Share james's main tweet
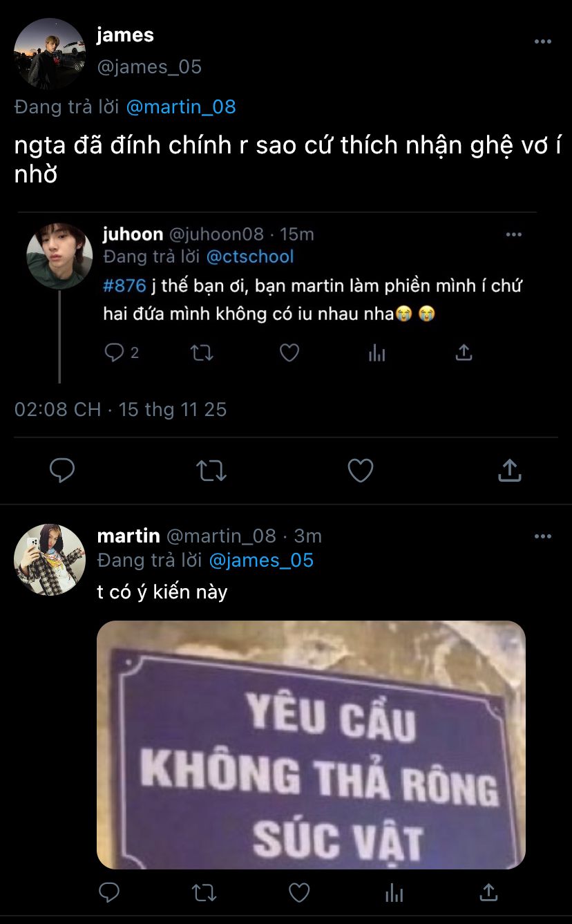The image size is (572, 924). [x=509, y=470]
